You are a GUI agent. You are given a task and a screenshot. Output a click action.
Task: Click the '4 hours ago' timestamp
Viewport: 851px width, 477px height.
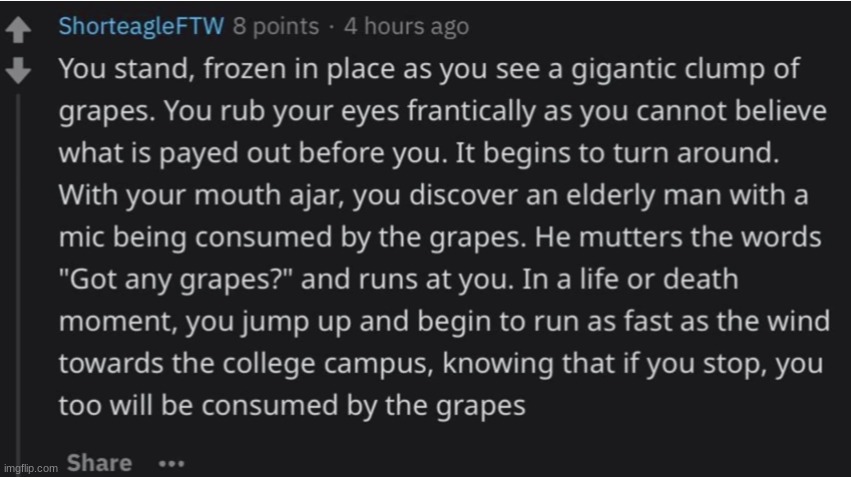click(x=407, y=26)
